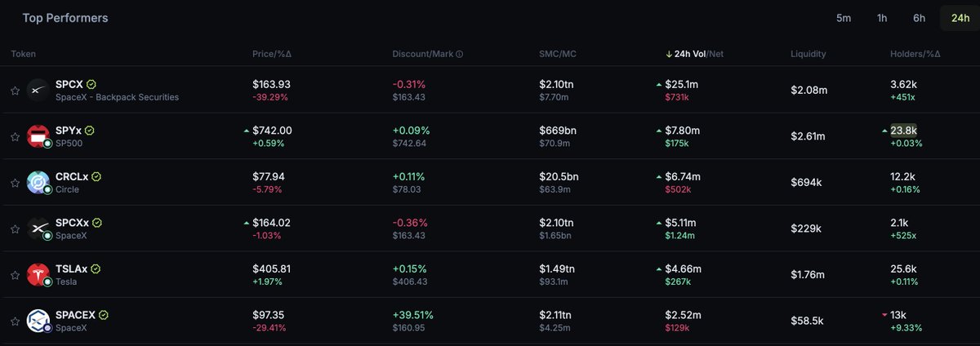Image resolution: width=980 pixels, height=346 pixels.
Task: Toggle favorite star for SPYx
Action: pos(15,137)
